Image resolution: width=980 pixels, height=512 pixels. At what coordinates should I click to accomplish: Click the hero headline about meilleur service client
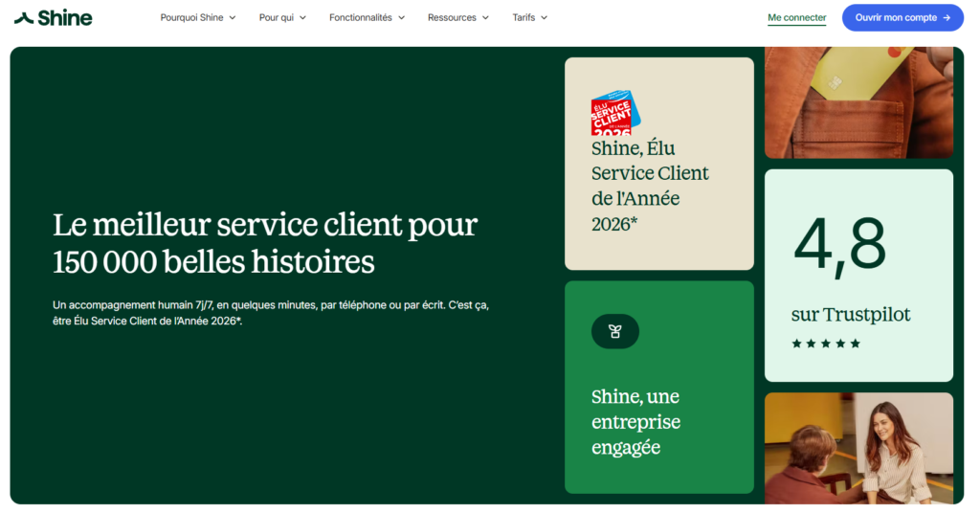pyautogui.click(x=265, y=243)
